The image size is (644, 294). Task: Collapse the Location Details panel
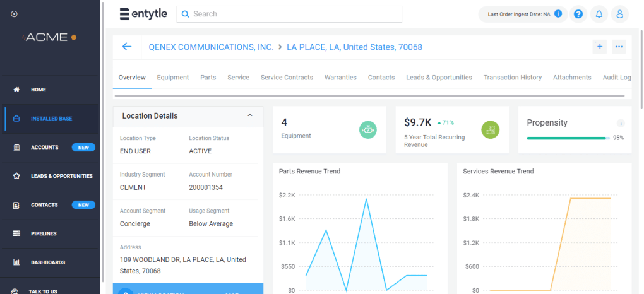click(x=250, y=116)
